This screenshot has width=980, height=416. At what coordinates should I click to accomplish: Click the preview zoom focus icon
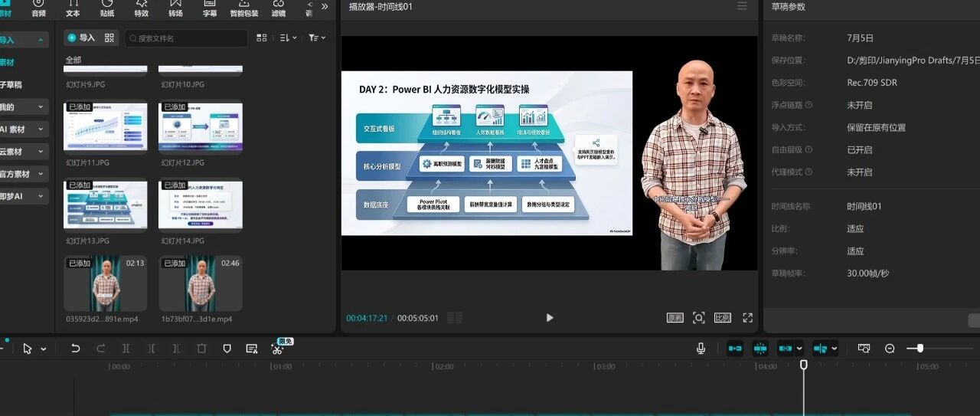point(698,318)
